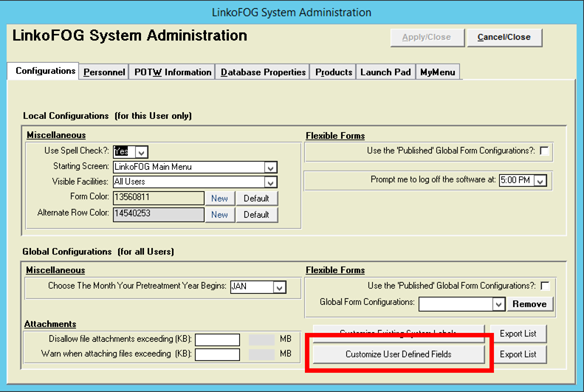
Task: Click the JAN month value
Action: coord(239,286)
